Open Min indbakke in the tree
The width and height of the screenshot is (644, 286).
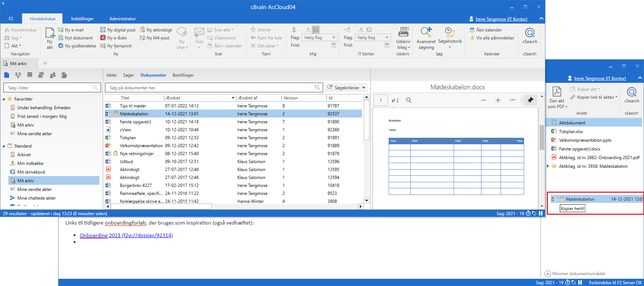(x=30, y=163)
